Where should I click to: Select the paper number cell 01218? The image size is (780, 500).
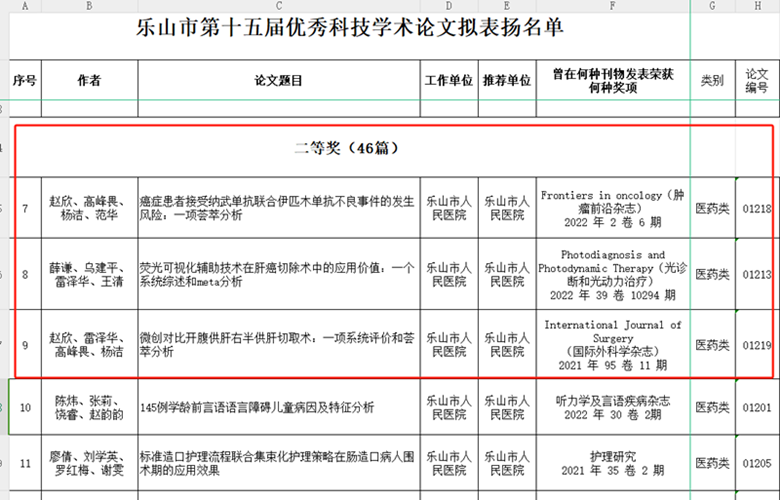coord(757,208)
